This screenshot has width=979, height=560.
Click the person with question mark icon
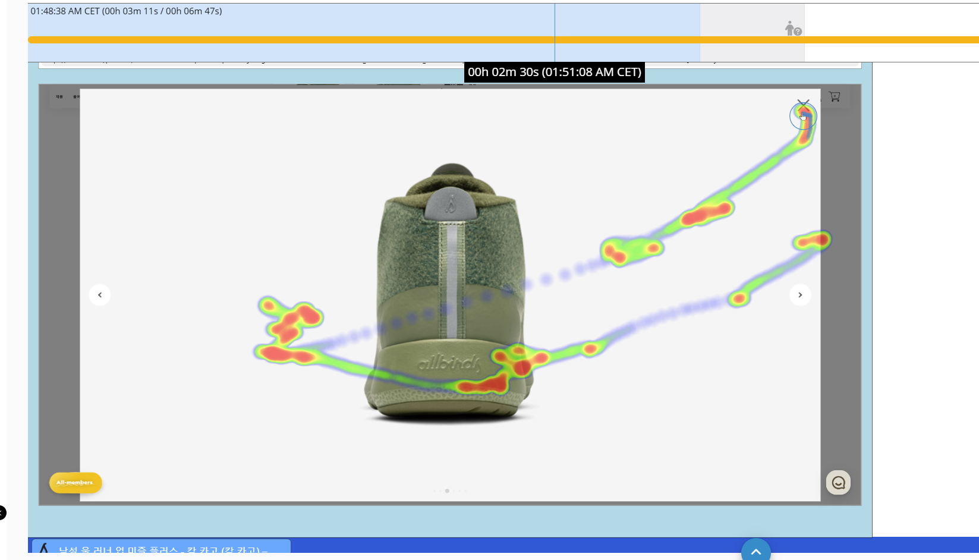tap(792, 29)
